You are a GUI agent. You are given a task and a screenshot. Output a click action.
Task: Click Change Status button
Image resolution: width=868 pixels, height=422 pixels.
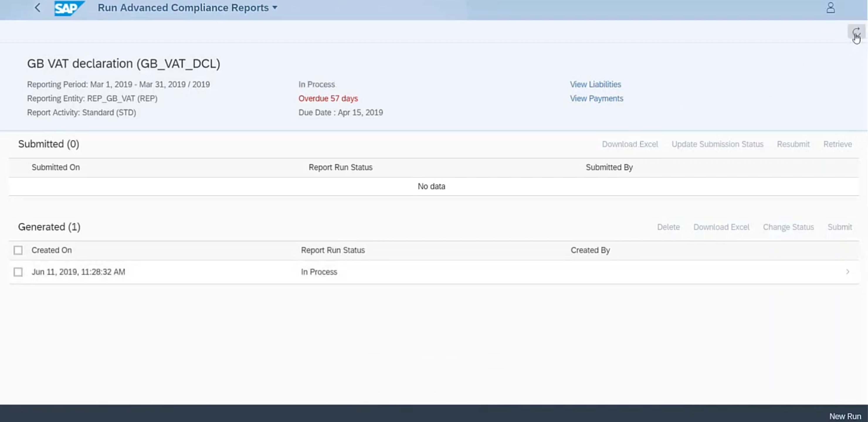(x=788, y=227)
